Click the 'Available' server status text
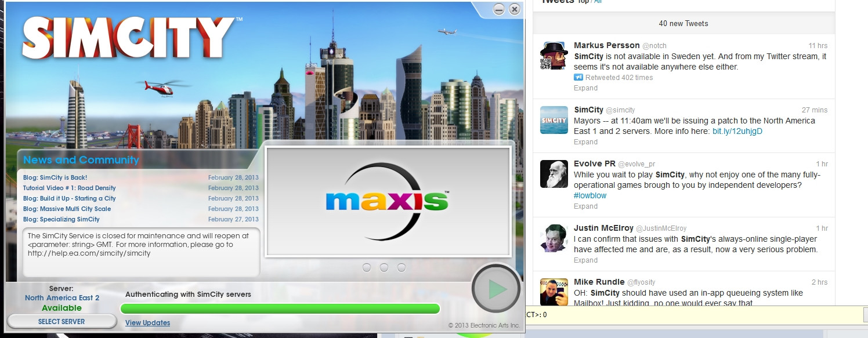Image resolution: width=868 pixels, height=338 pixels. click(62, 308)
